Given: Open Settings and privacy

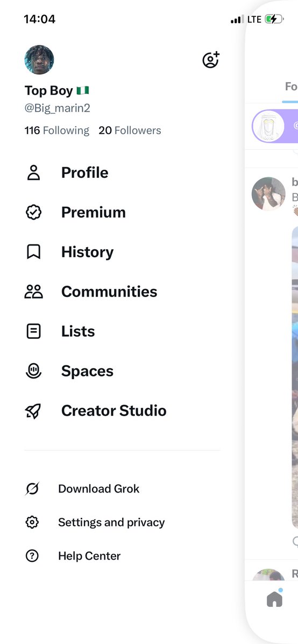Looking at the screenshot, I should pyautogui.click(x=111, y=523).
